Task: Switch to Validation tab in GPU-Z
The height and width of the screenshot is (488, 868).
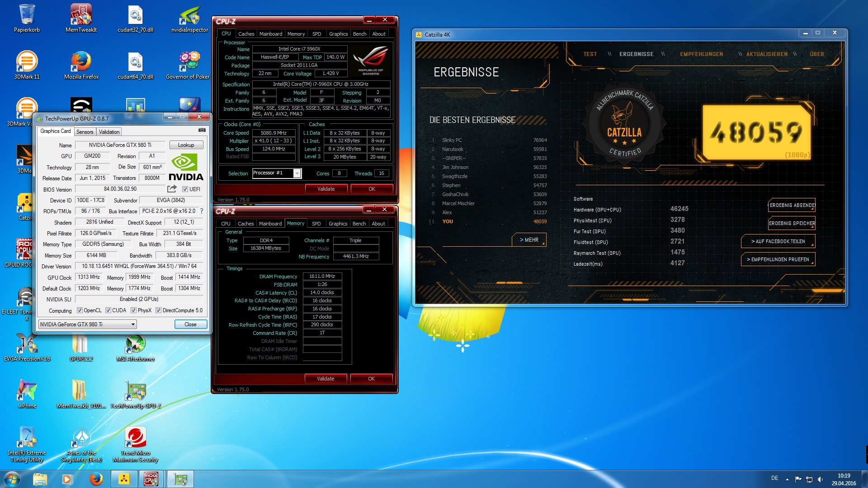Action: pyautogui.click(x=109, y=132)
